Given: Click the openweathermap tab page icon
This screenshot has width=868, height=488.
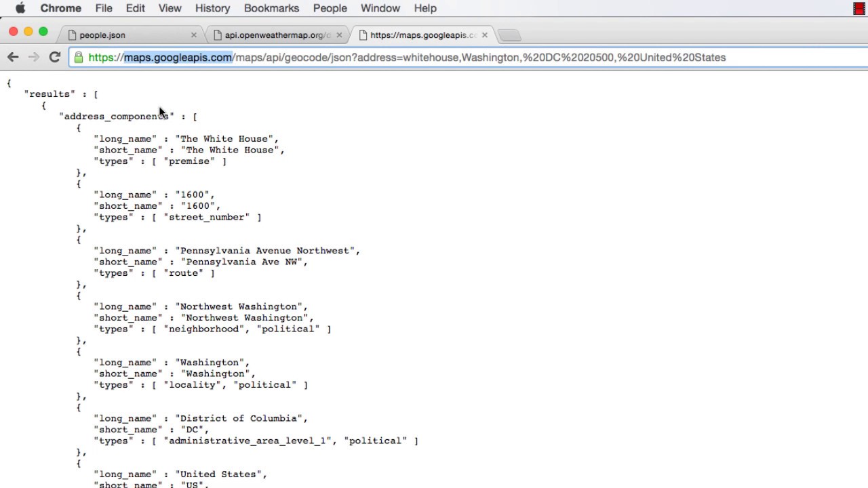Looking at the screenshot, I should 217,35.
